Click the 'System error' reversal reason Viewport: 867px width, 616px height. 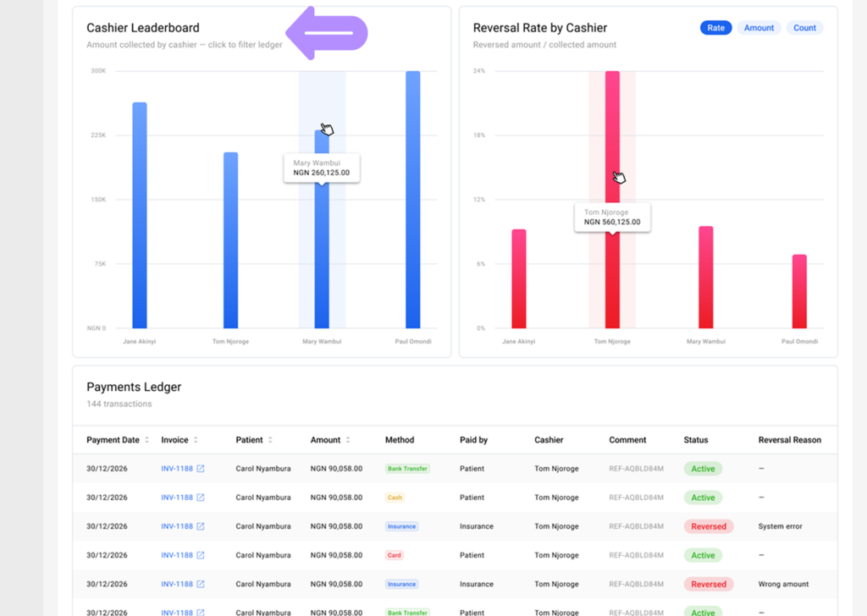click(780, 526)
